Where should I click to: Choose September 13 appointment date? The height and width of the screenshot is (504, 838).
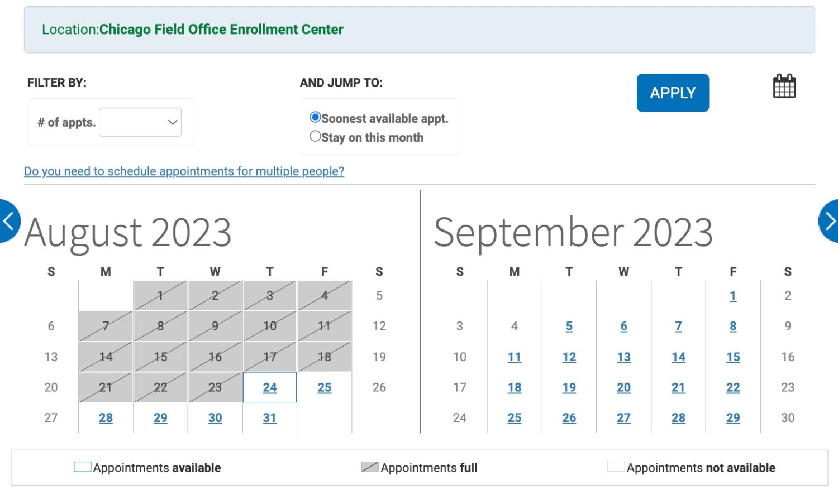point(623,357)
